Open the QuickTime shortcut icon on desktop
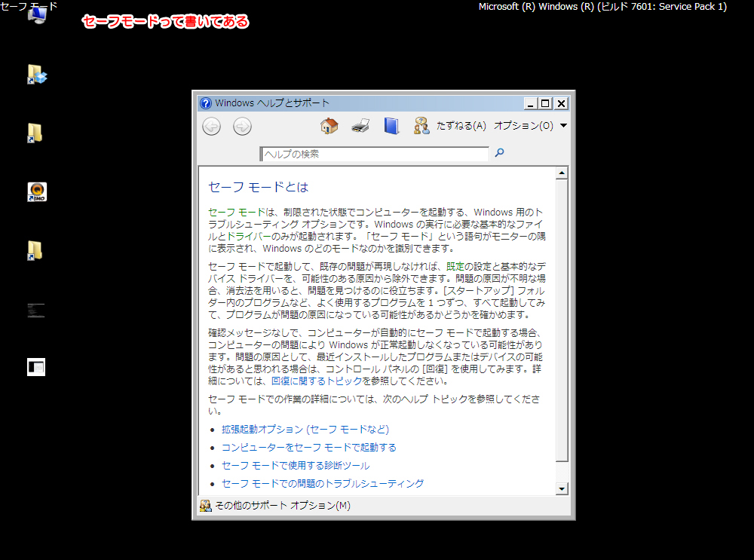This screenshot has width=754, height=560. (x=36, y=191)
